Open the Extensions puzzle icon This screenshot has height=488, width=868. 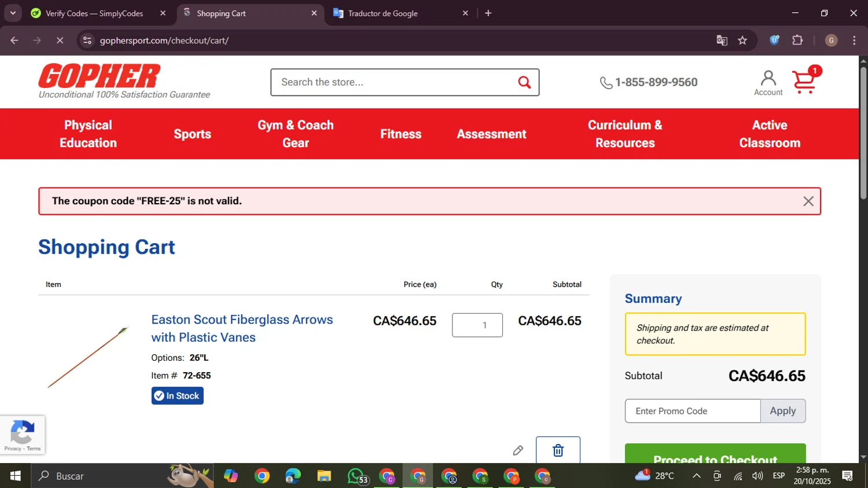797,40
